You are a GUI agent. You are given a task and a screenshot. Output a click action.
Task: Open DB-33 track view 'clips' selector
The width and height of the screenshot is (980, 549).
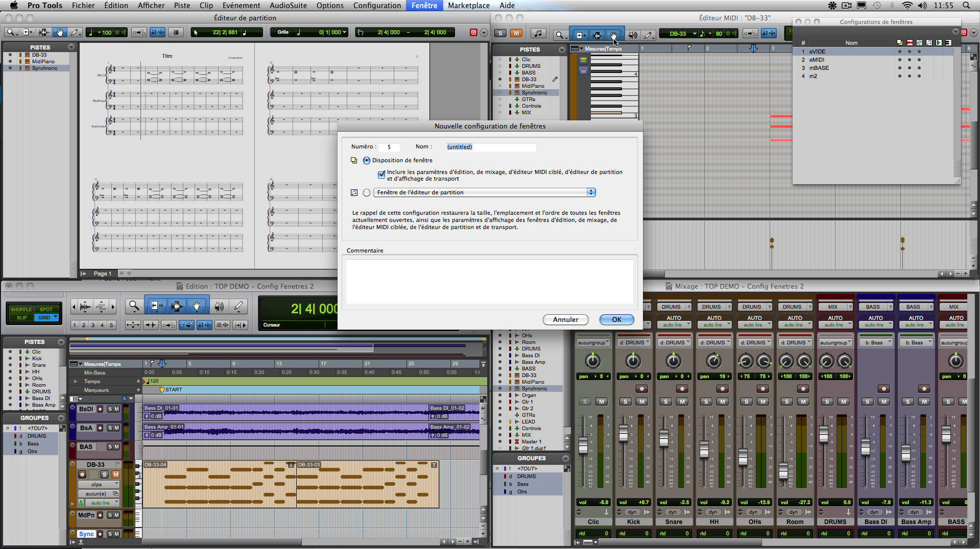coord(99,485)
